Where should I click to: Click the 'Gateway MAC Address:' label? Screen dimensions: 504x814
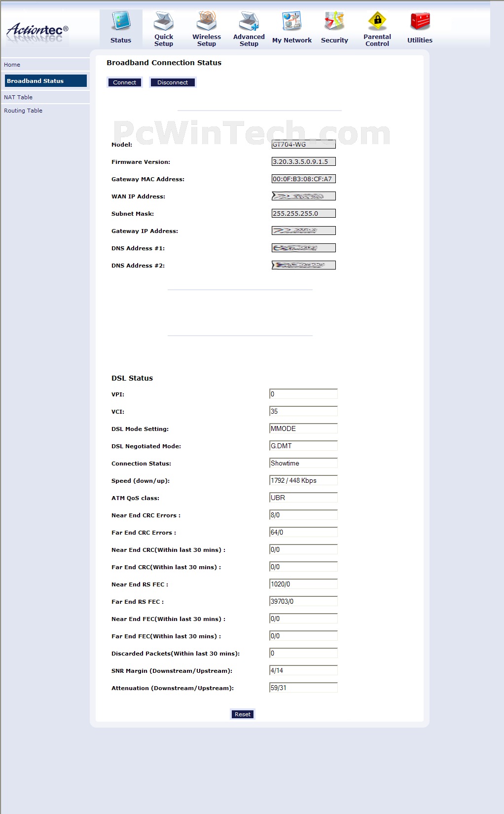148,179
